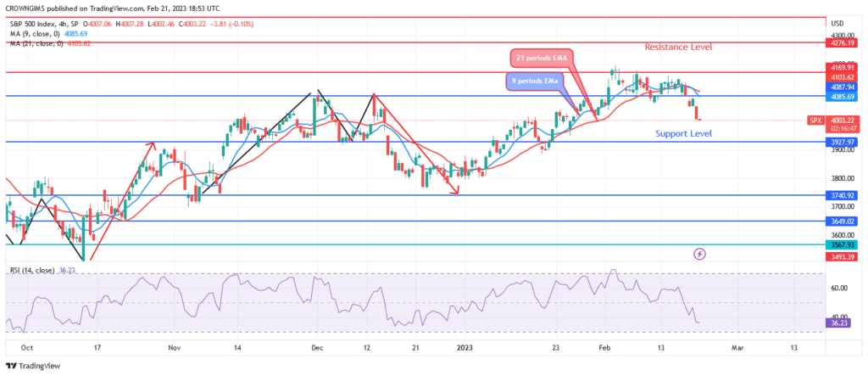Viewport: 868px width, 376px height.
Task: Click the 4003.22 current price axis tag
Action: tap(843, 121)
